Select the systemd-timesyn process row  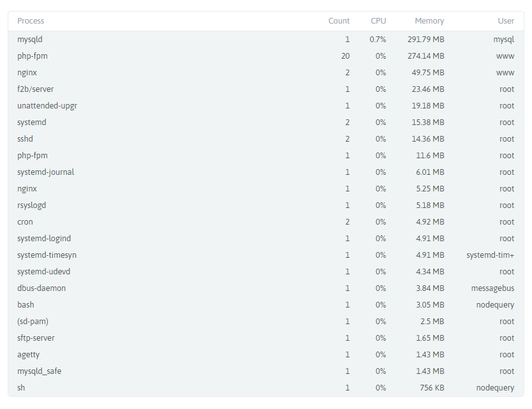click(47, 255)
